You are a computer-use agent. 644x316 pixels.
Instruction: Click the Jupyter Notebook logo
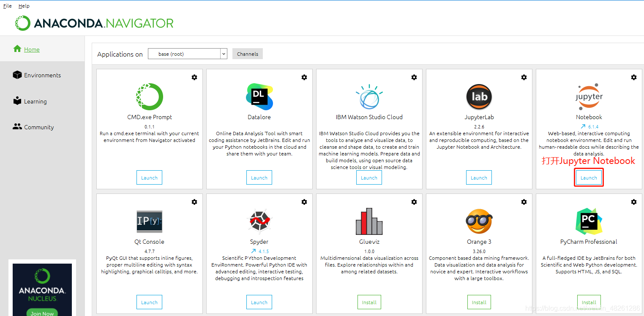pos(589,97)
